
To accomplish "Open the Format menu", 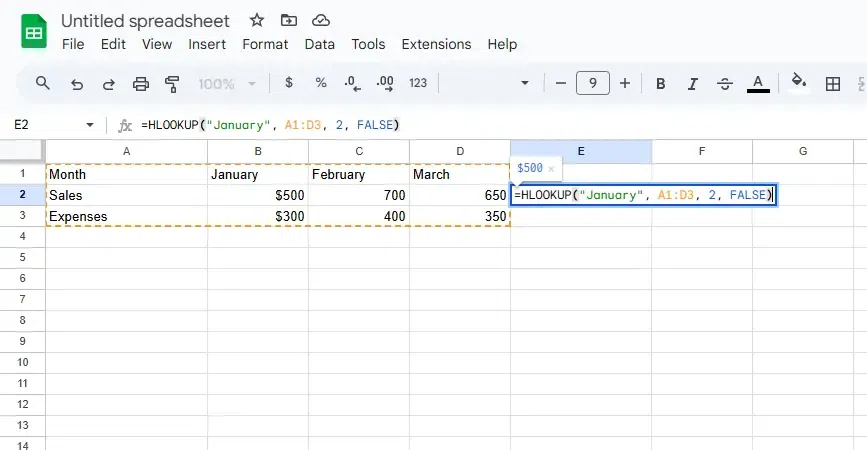I will pyautogui.click(x=265, y=44).
